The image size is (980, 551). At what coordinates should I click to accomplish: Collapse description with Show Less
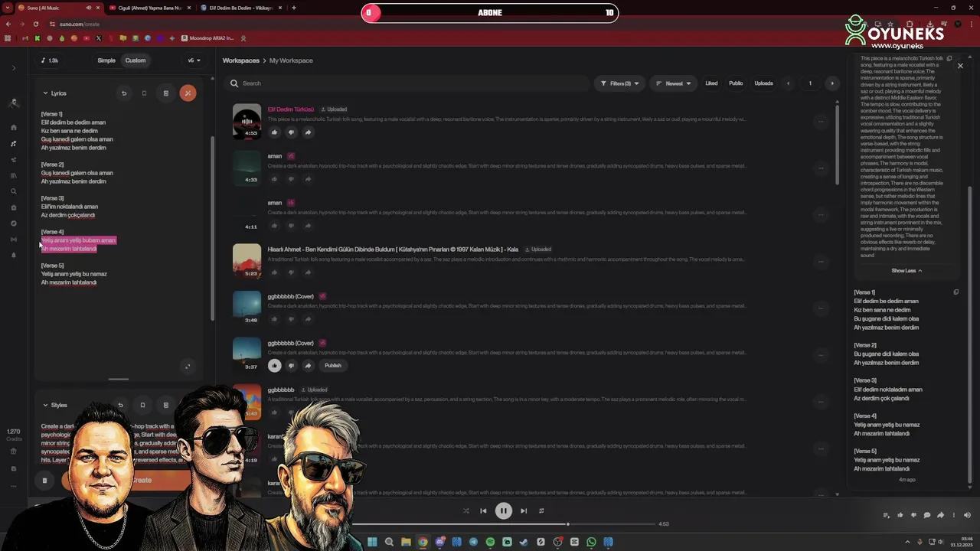point(906,270)
